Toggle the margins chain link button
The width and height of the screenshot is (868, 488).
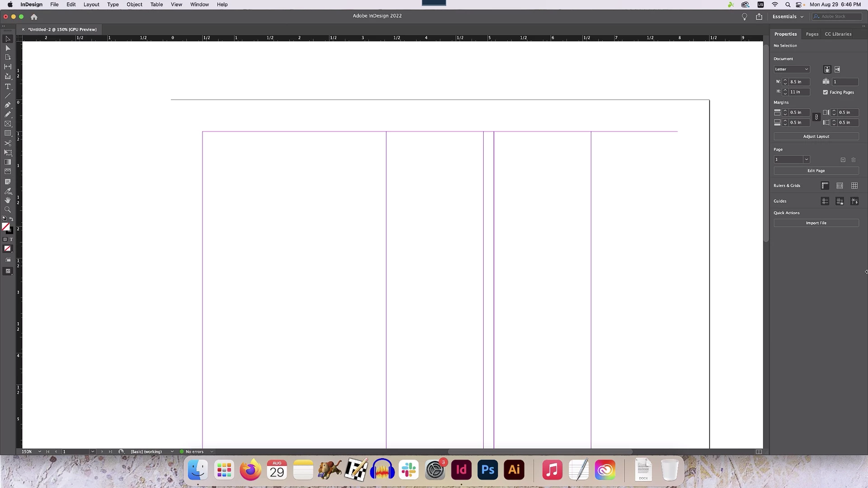point(816,117)
